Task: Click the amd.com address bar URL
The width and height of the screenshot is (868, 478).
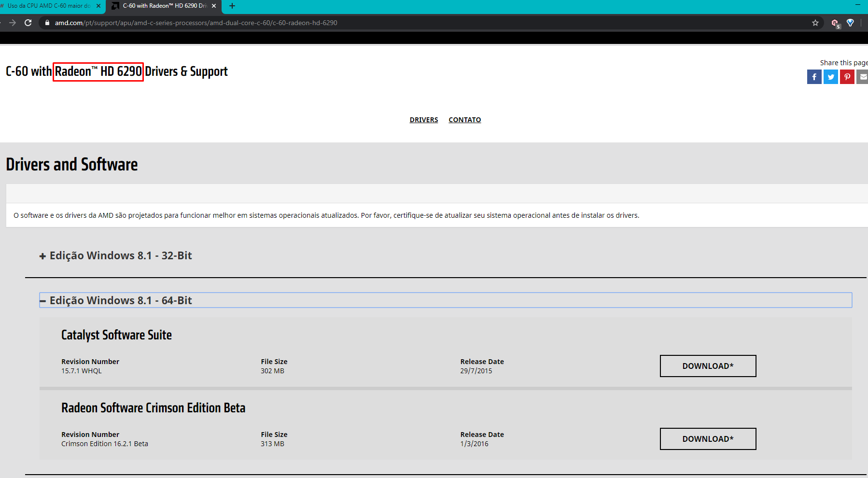Action: tap(196, 23)
